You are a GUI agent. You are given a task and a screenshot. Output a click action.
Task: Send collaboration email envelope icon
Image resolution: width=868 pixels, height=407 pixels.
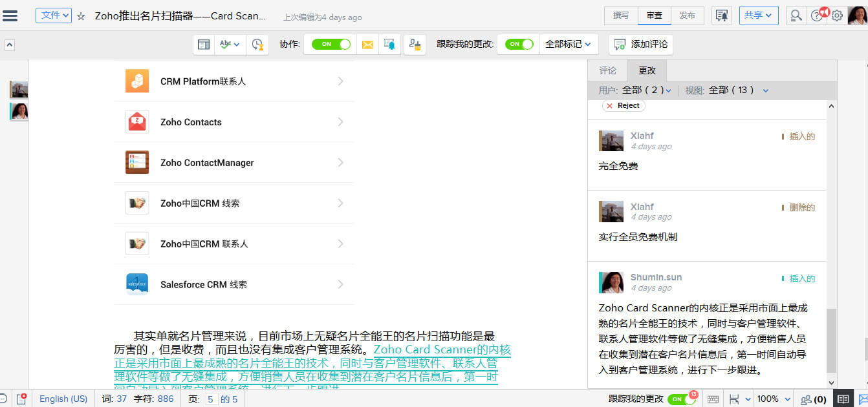pos(367,45)
